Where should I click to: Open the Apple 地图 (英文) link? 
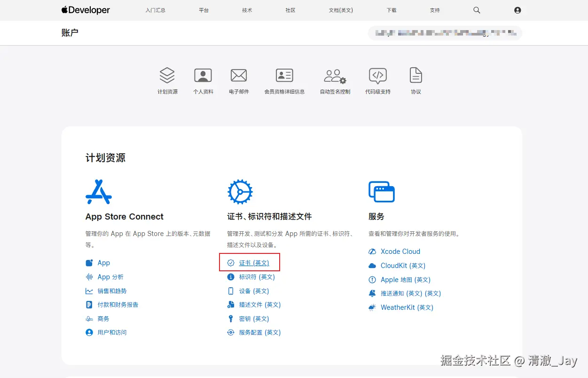point(406,280)
